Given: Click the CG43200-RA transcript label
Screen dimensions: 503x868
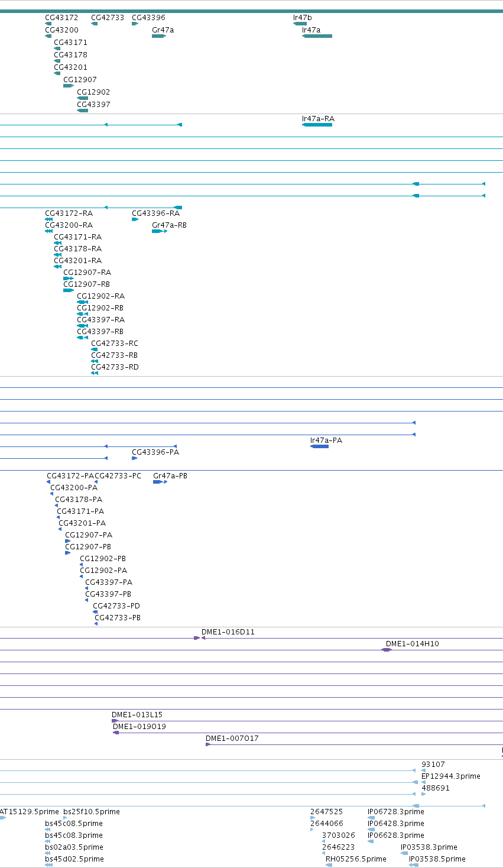Looking at the screenshot, I should pos(69,225).
